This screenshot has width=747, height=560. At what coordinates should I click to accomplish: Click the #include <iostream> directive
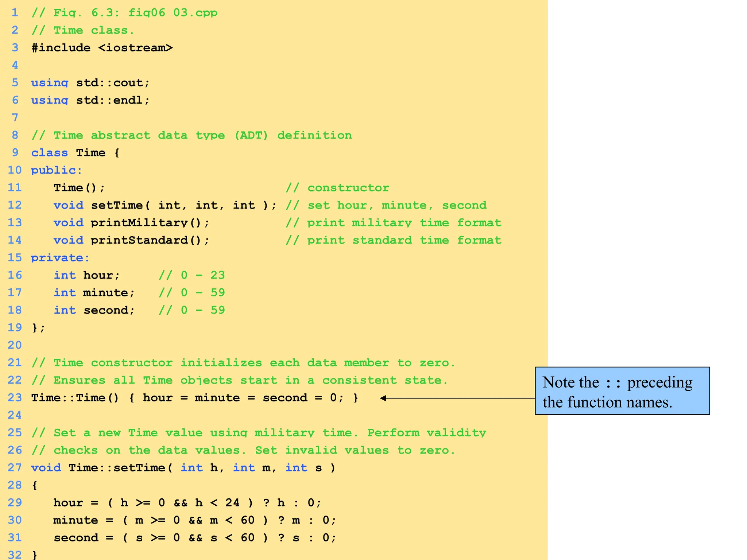[102, 48]
